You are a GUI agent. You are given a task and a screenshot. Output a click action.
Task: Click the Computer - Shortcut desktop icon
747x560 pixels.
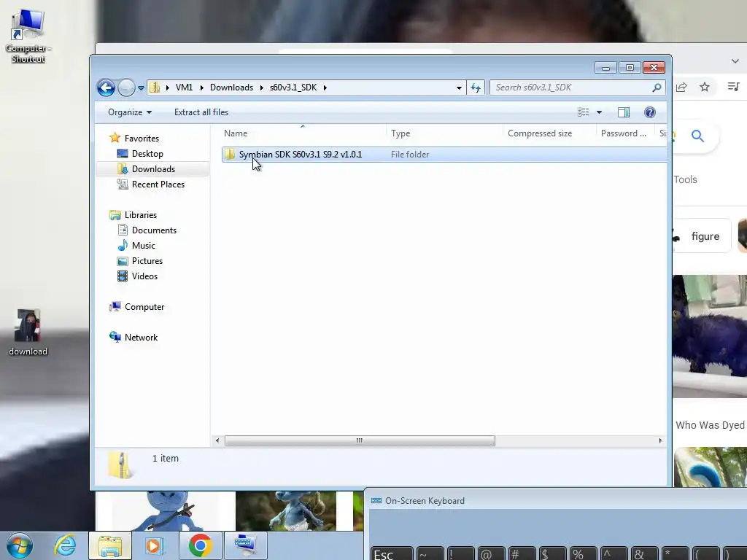[x=28, y=36]
